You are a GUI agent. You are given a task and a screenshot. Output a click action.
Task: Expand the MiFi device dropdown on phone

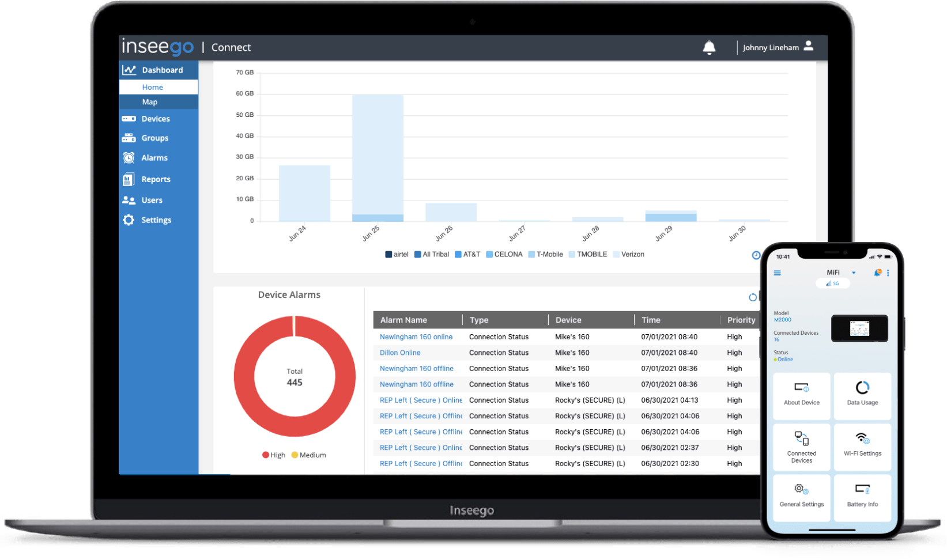[854, 273]
